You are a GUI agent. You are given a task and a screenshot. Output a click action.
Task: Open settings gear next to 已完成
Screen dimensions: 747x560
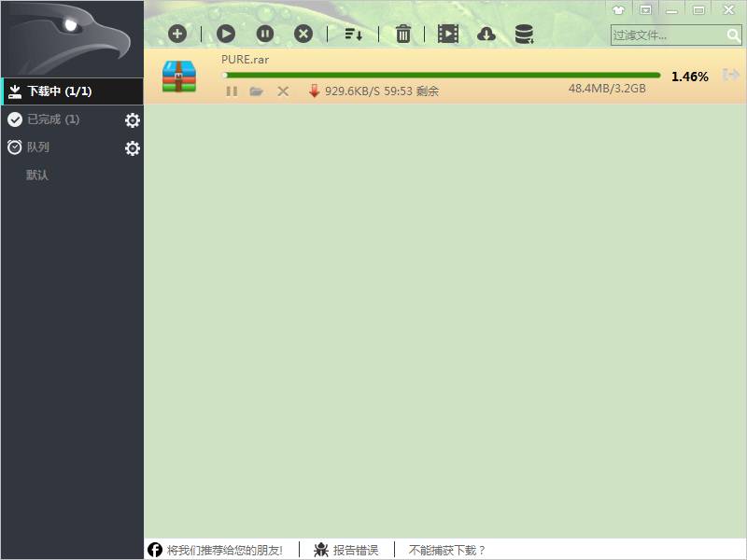click(133, 119)
